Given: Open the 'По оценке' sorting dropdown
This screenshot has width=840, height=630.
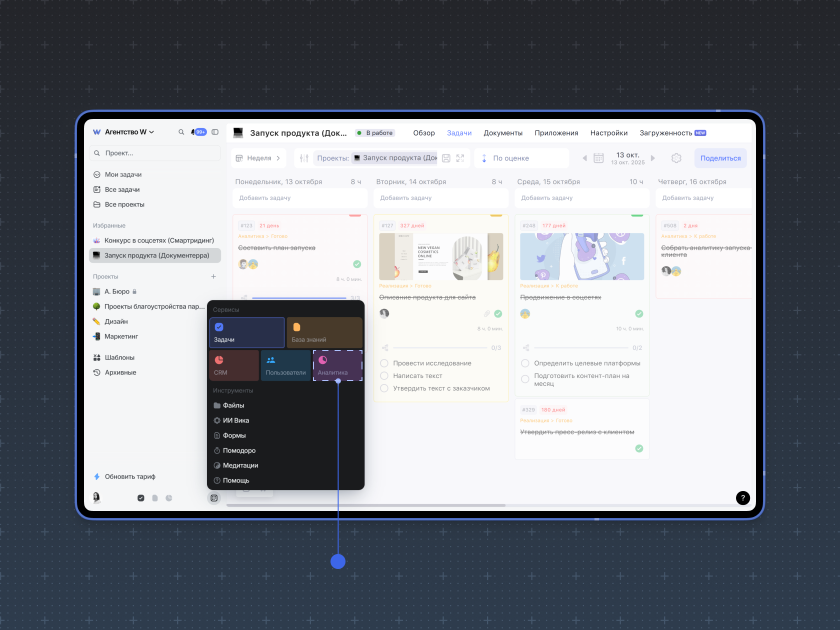Looking at the screenshot, I should point(510,158).
